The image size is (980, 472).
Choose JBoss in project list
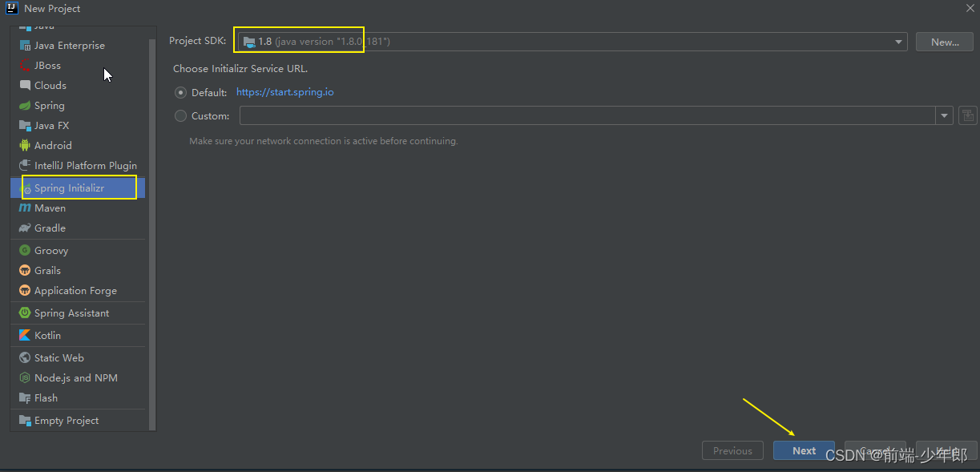coord(79,66)
